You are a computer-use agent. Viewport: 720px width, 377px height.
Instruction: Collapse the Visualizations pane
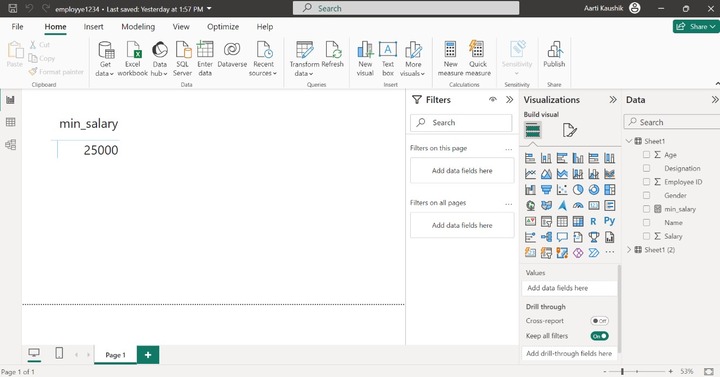(x=613, y=100)
